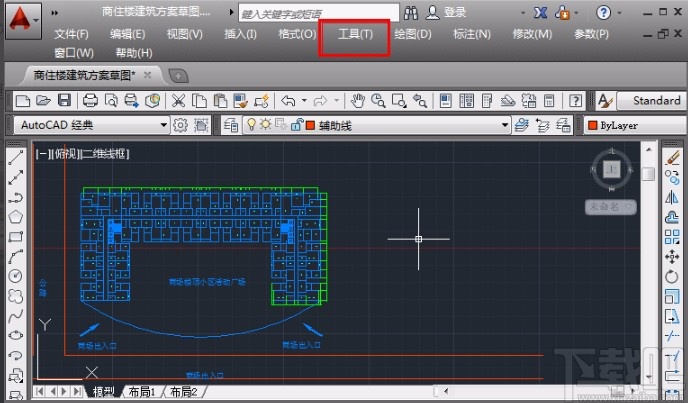Select the Line tool in draw toolbar
This screenshot has height=403, width=688.
(16, 158)
